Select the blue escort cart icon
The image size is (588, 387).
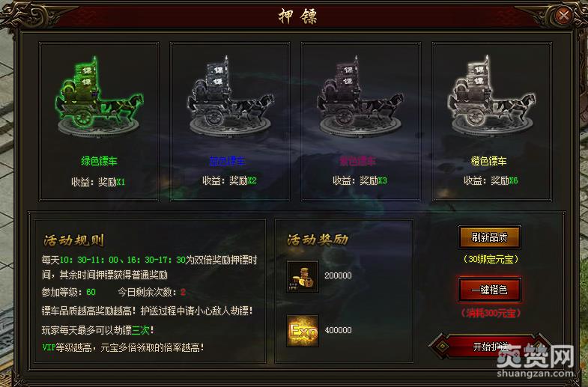click(230, 97)
